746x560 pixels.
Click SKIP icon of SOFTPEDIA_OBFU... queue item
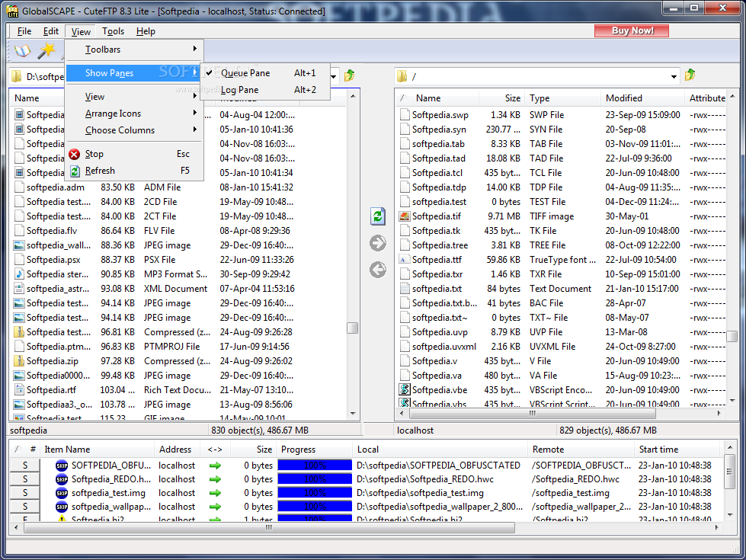(62, 466)
